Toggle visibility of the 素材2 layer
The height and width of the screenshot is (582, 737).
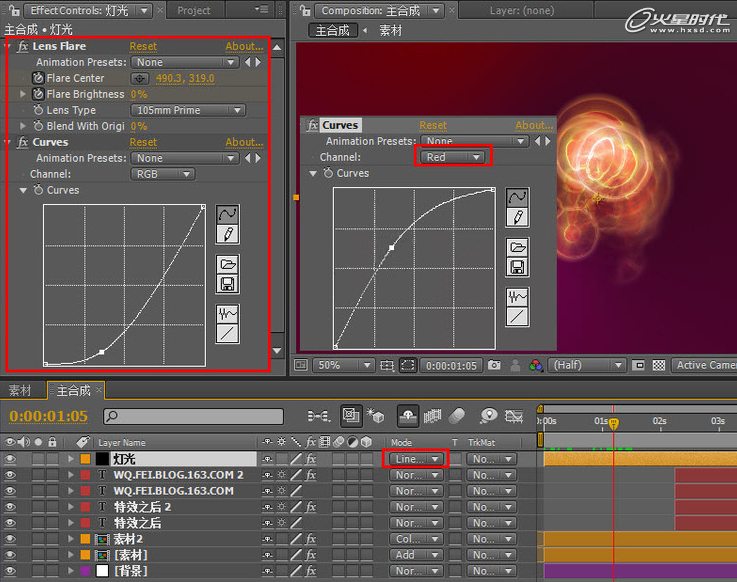10,539
